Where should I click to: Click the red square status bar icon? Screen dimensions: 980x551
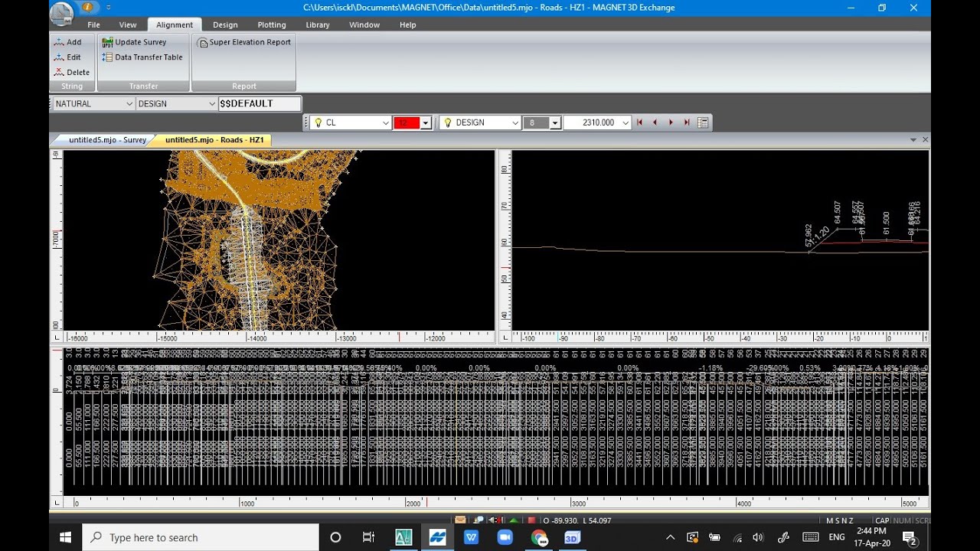point(531,520)
